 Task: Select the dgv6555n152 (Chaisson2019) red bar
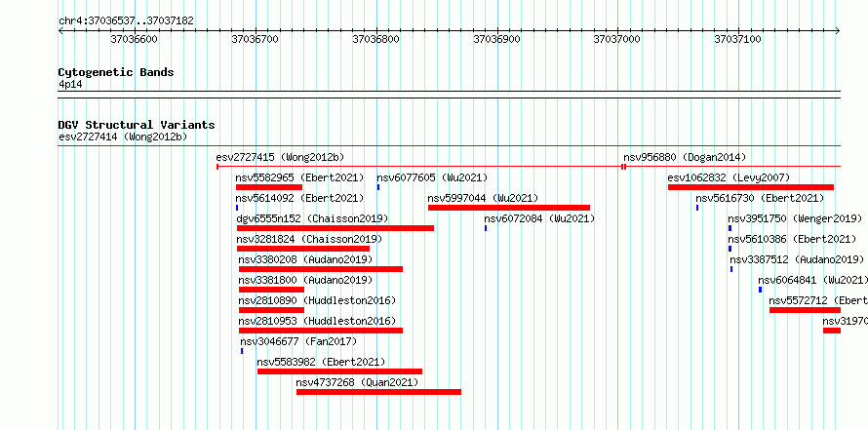(x=335, y=228)
